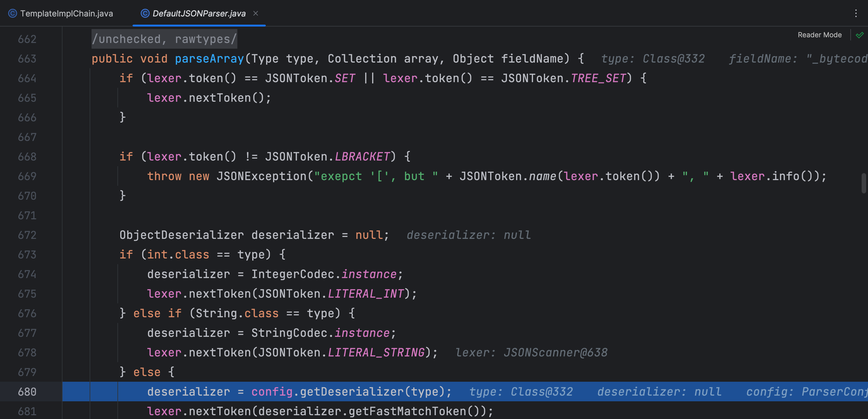The width and height of the screenshot is (868, 419).
Task: Click line number 680 in the gutter
Action: 27,392
